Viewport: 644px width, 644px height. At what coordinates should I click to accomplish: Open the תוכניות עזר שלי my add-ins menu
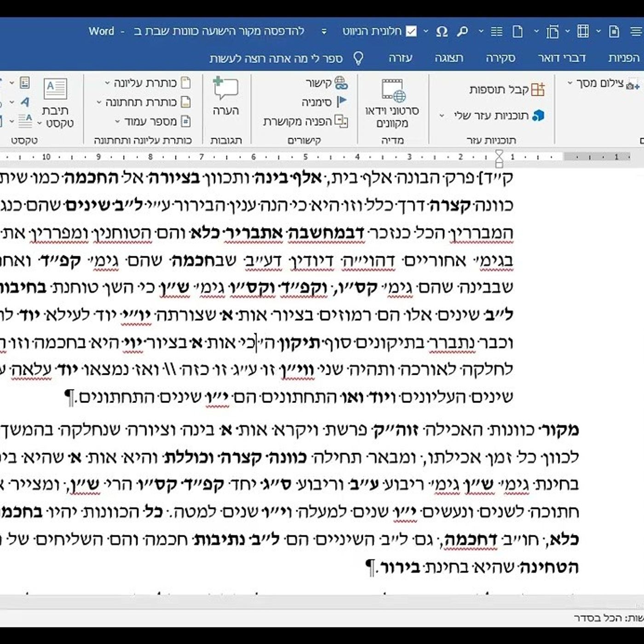click(x=492, y=115)
